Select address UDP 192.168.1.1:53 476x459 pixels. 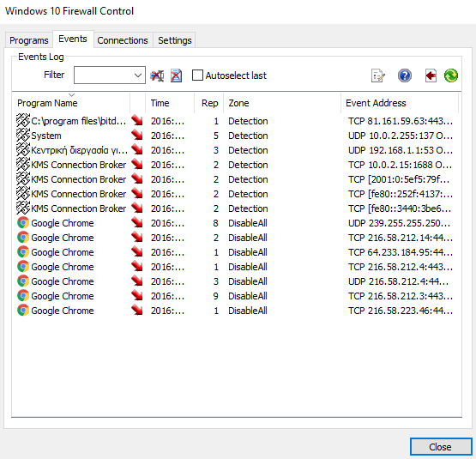pos(401,150)
